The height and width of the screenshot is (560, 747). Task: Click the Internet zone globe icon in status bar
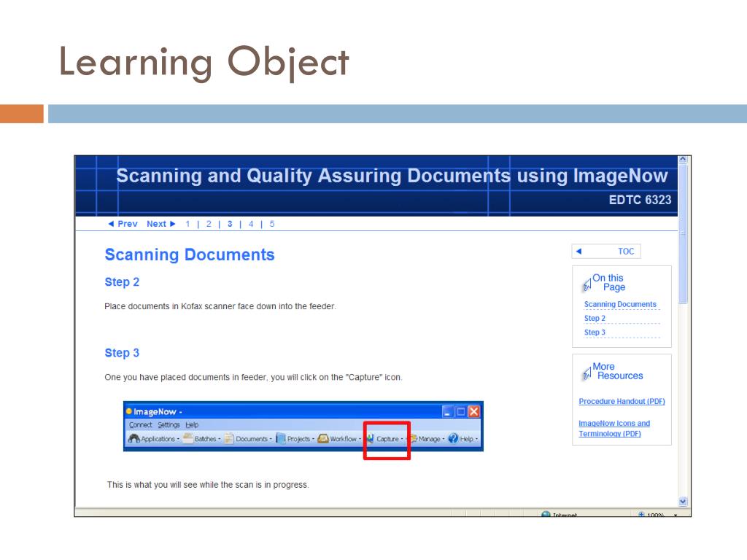[546, 514]
